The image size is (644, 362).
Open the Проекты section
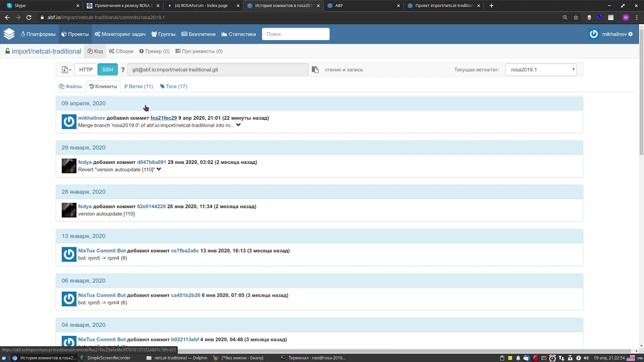[75, 34]
